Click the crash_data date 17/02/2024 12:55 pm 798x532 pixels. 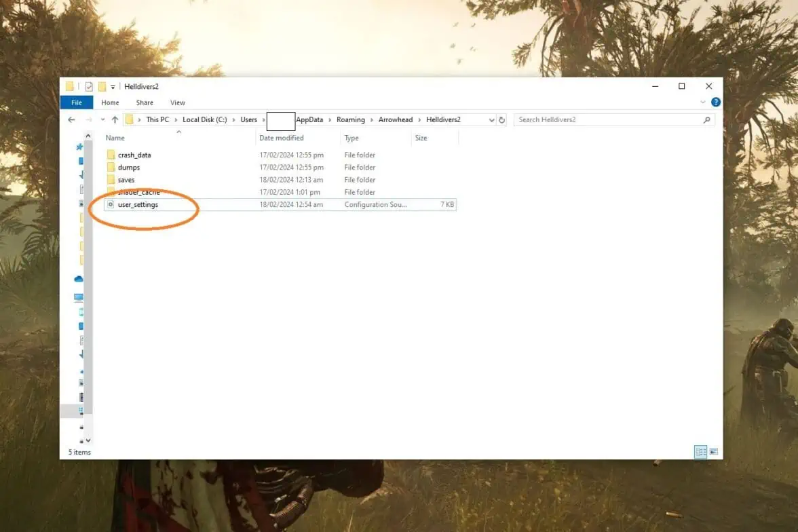[292, 155]
